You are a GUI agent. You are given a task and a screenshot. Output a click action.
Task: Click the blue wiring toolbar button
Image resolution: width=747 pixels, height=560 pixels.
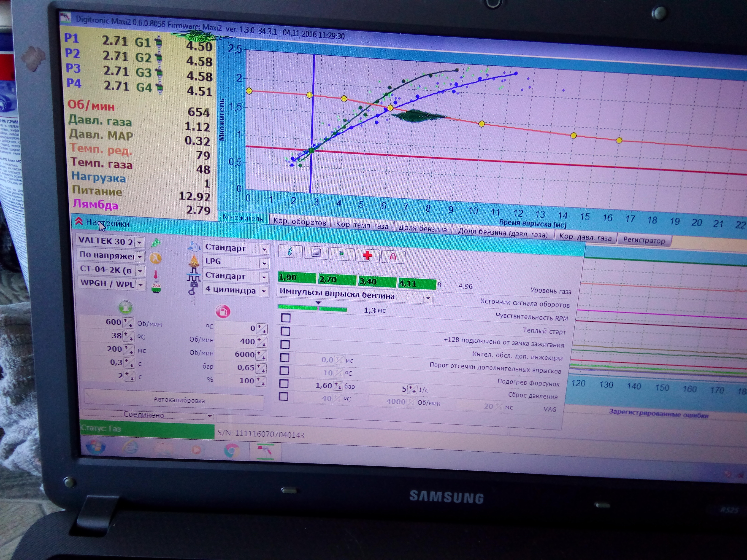[290, 251]
